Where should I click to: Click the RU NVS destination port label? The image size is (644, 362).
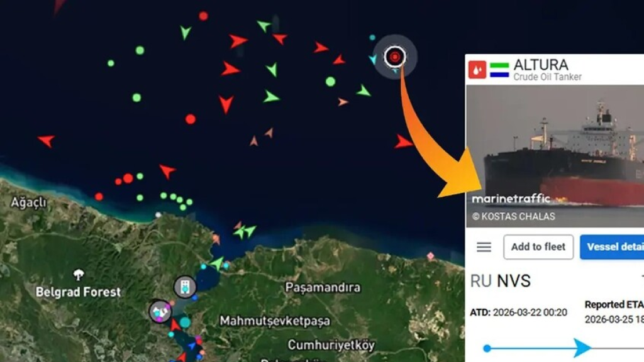[x=500, y=281]
